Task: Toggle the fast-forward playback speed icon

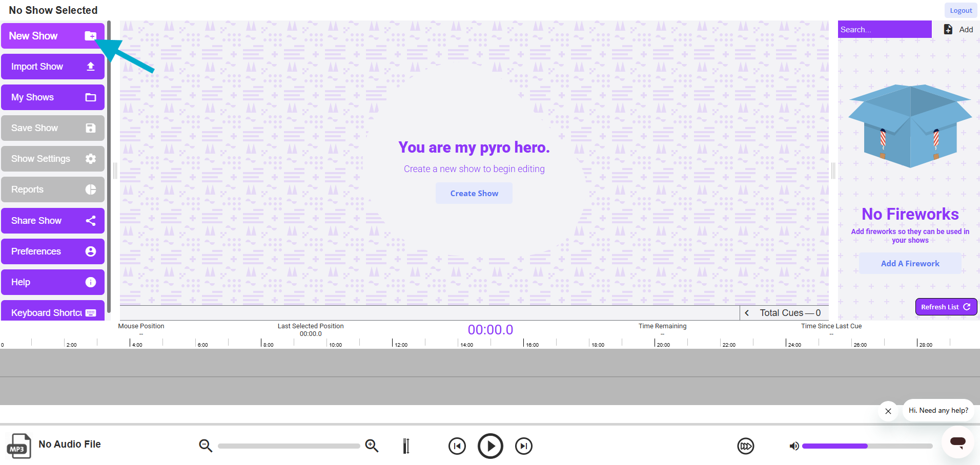Action: point(745,446)
